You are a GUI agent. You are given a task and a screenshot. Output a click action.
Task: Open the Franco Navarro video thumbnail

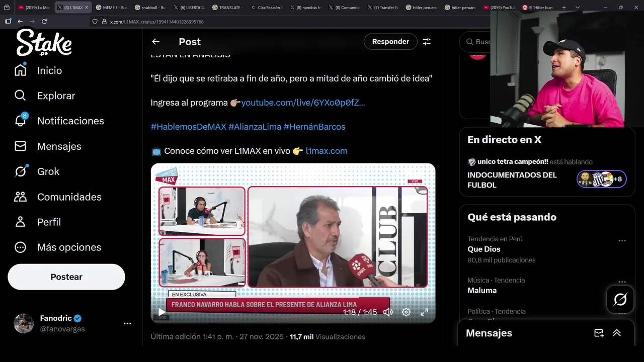click(x=293, y=243)
